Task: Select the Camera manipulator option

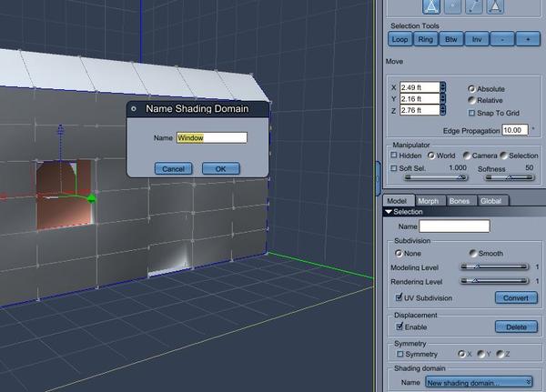Action: (x=467, y=156)
